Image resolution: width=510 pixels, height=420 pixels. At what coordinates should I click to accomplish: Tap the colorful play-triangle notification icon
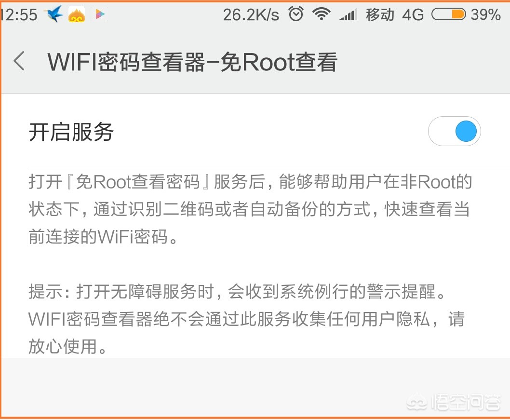[100, 14]
